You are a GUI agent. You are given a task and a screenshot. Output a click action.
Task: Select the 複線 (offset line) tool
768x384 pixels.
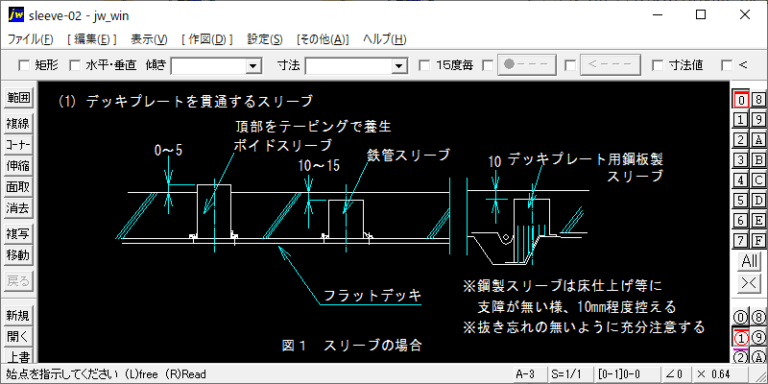pyautogui.click(x=18, y=124)
